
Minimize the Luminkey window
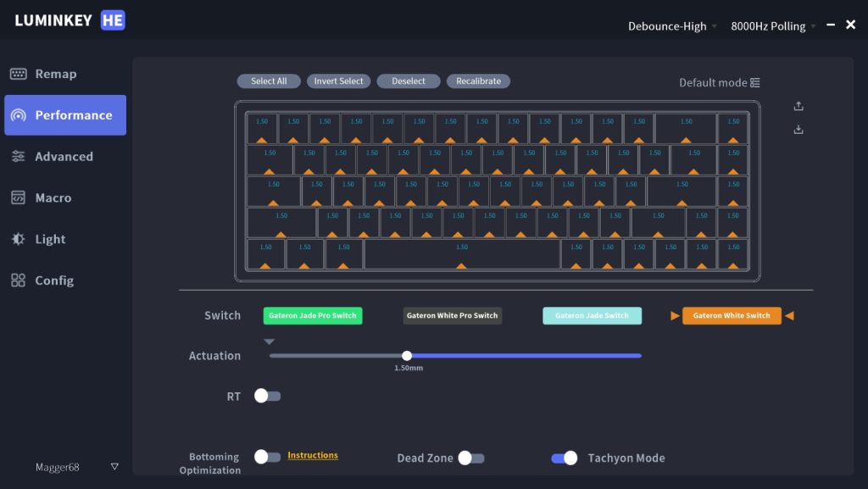(x=831, y=25)
